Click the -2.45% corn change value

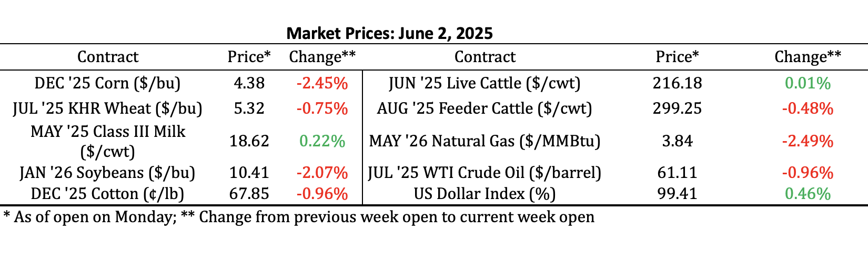(x=322, y=83)
